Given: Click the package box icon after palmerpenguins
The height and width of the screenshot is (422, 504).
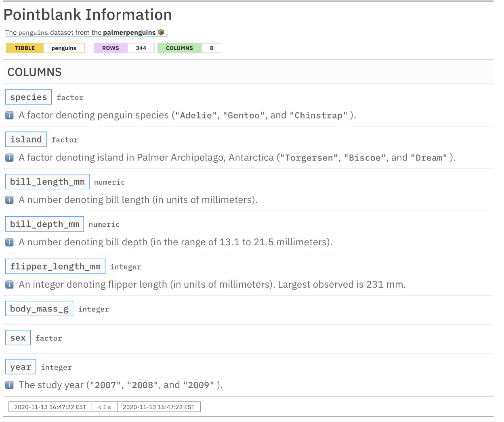Looking at the screenshot, I should point(161,32).
